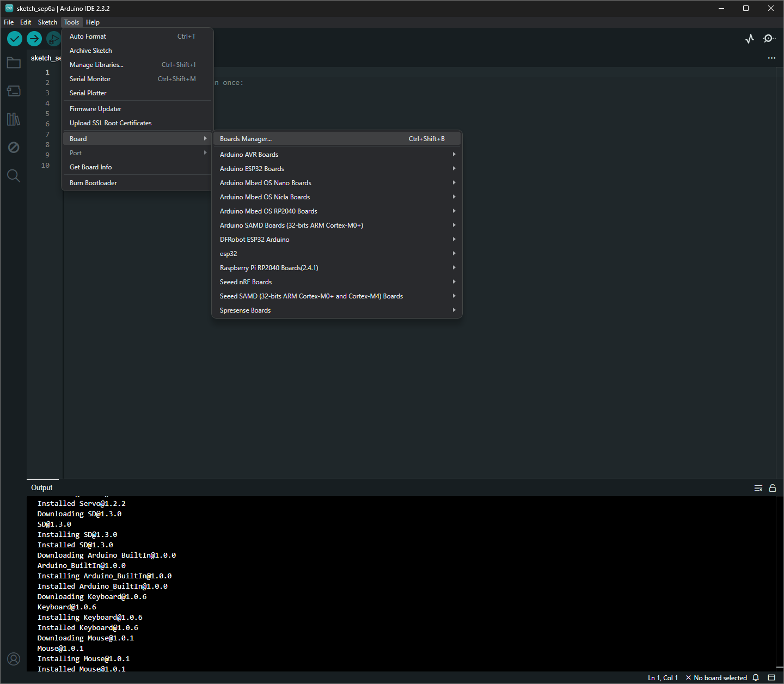Click the Verify sketch checkmark button
784x684 pixels.
pos(15,39)
